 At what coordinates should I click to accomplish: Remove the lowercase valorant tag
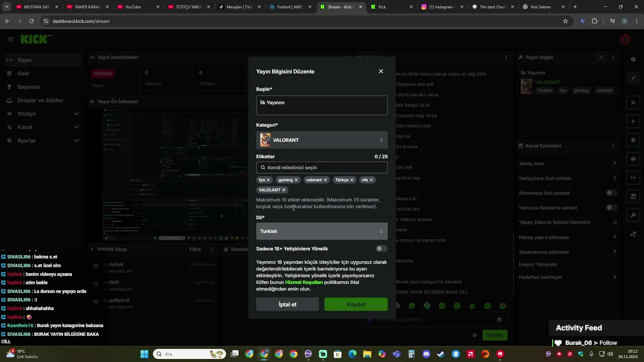tap(325, 180)
